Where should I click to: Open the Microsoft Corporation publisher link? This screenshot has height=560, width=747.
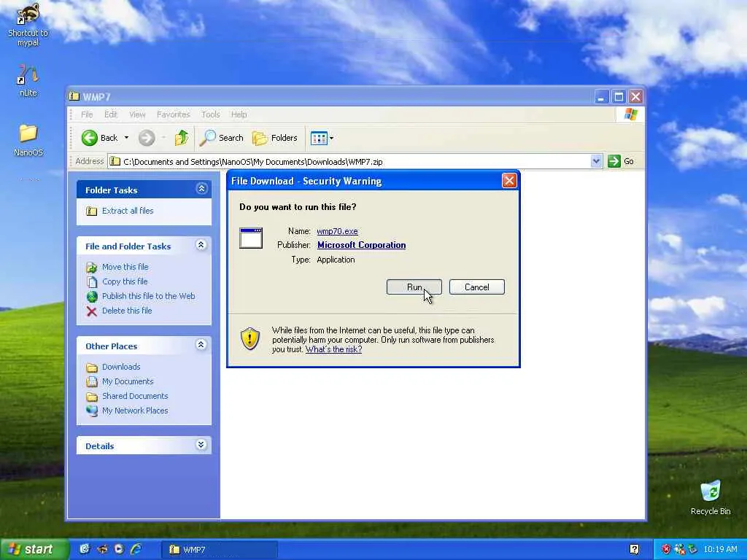click(362, 245)
